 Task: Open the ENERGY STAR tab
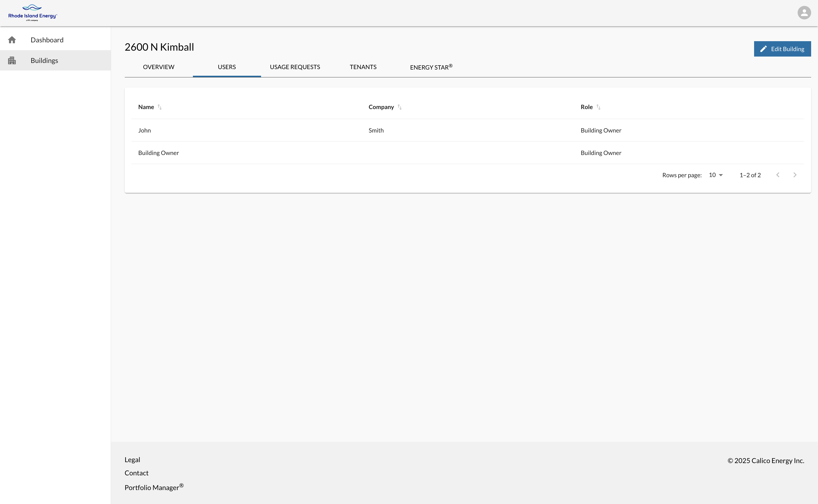click(x=431, y=67)
